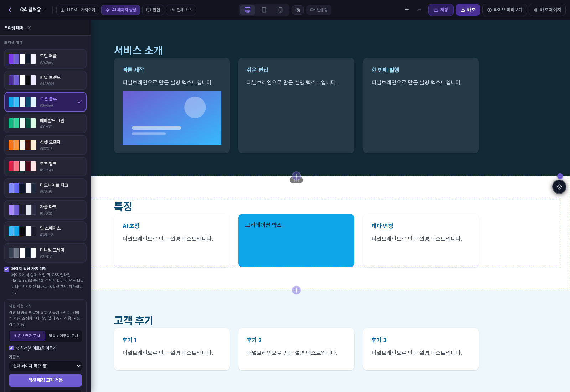Select 미드나이트 다크 theme preset
The image size is (570, 392).
click(46, 188)
